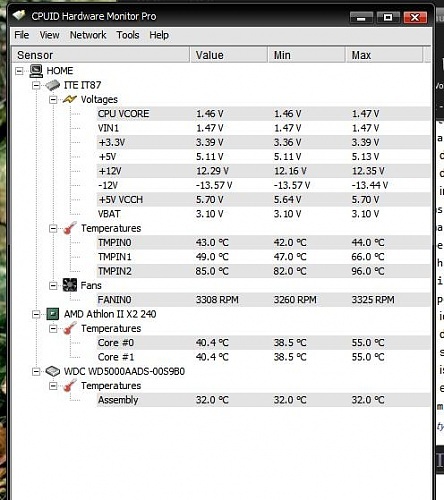Collapse the HOME tree node

19,71
